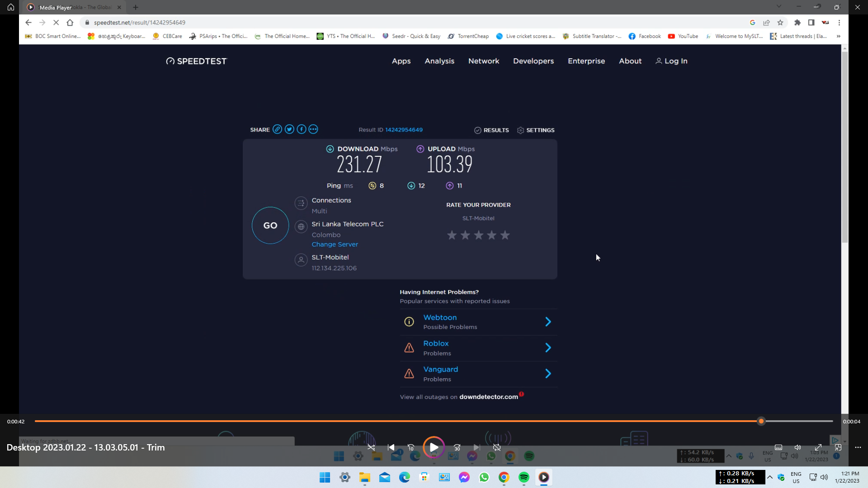This screenshot has width=868, height=488.
Task: Go to the previous track
Action: coord(391,447)
